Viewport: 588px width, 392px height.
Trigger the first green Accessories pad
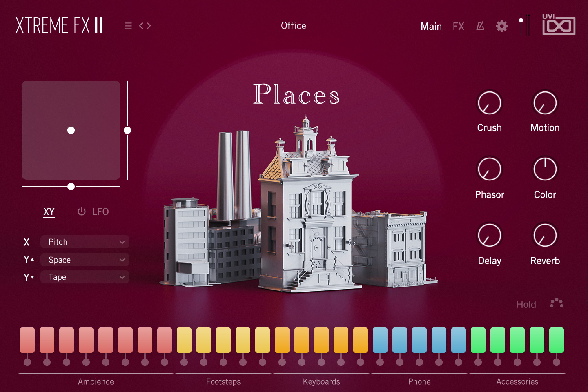click(478, 340)
